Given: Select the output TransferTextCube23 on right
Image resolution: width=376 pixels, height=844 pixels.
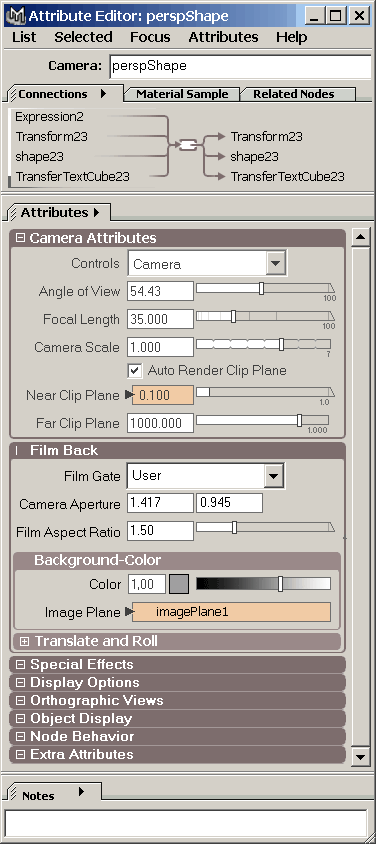Looking at the screenshot, I should 287,177.
